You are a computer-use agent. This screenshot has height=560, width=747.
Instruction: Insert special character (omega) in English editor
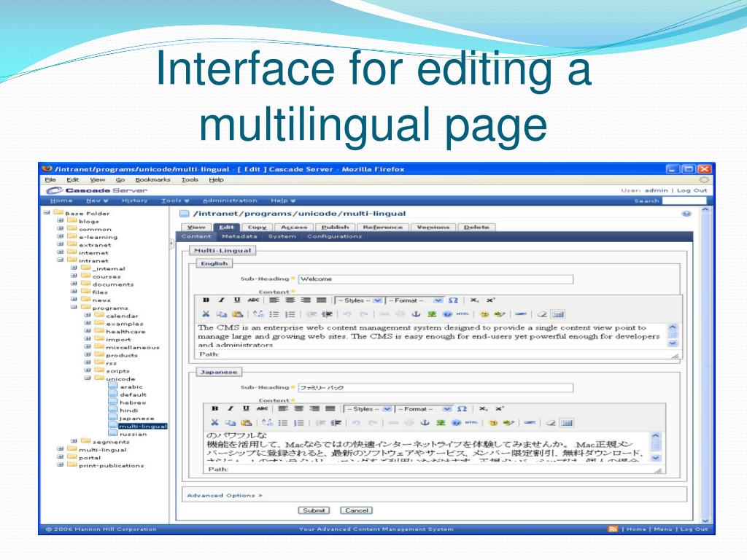point(454,300)
